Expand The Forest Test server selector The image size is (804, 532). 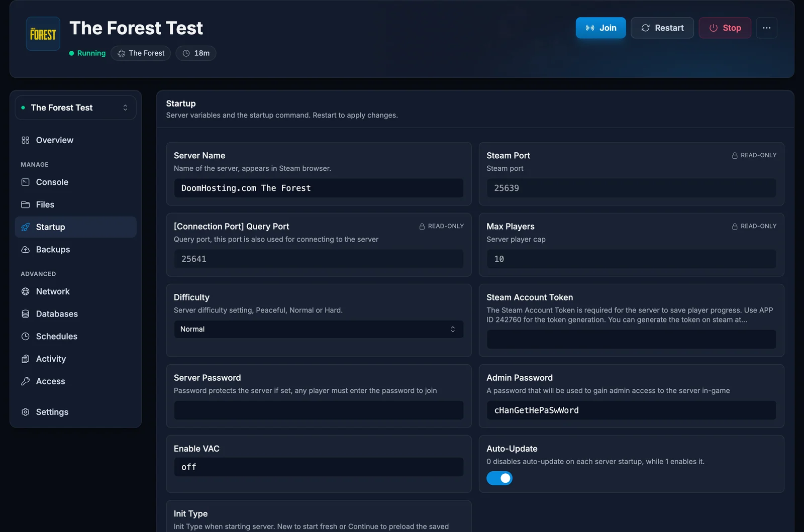click(75, 108)
